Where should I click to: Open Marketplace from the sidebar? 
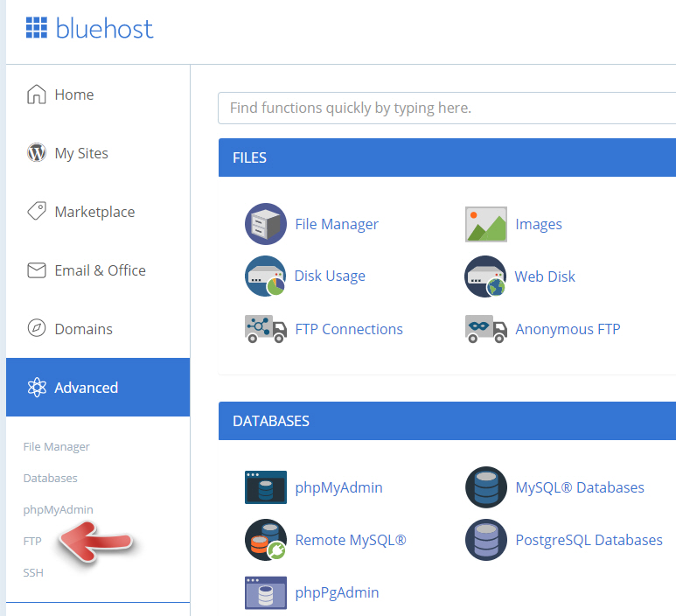pyautogui.click(x=98, y=212)
